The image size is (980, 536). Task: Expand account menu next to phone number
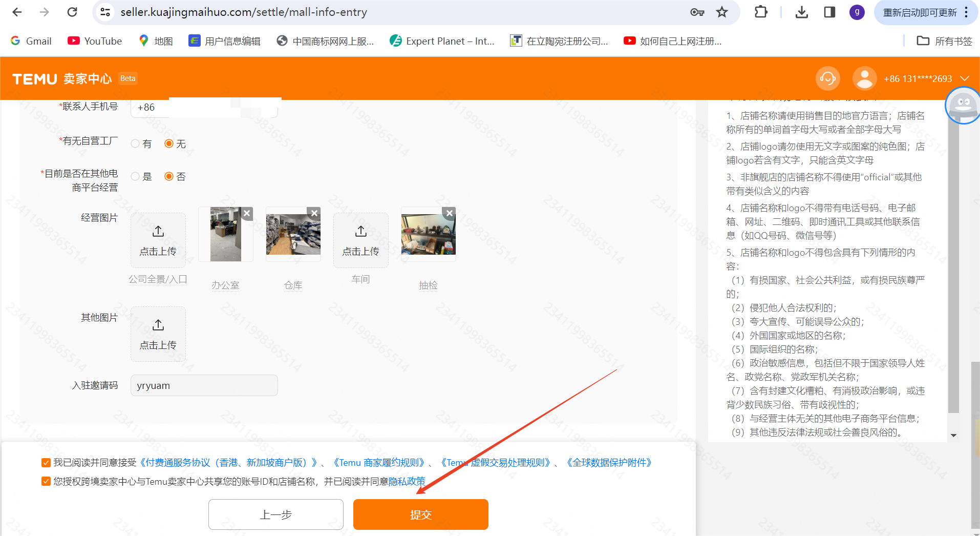click(x=965, y=78)
